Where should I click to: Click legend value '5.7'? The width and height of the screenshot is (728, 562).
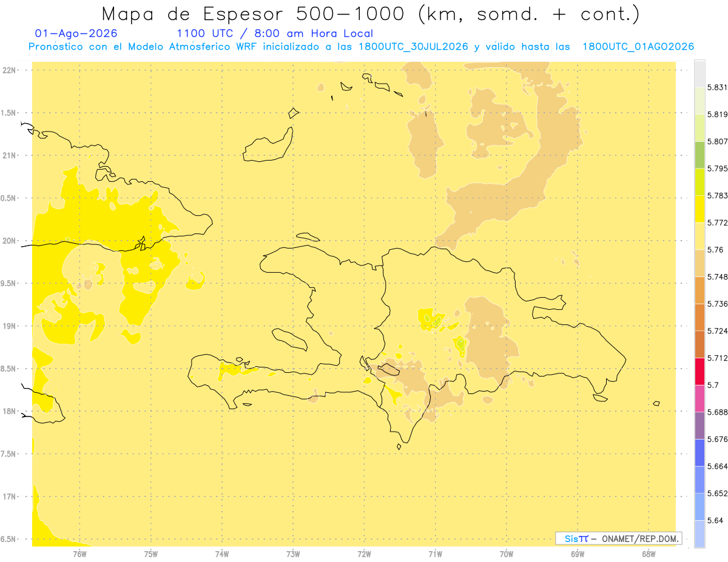coord(713,385)
